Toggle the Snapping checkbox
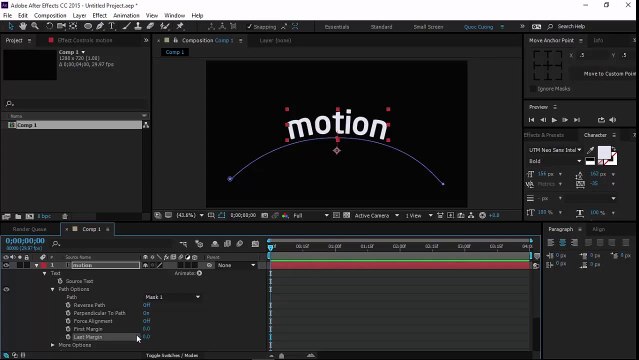 [x=249, y=27]
